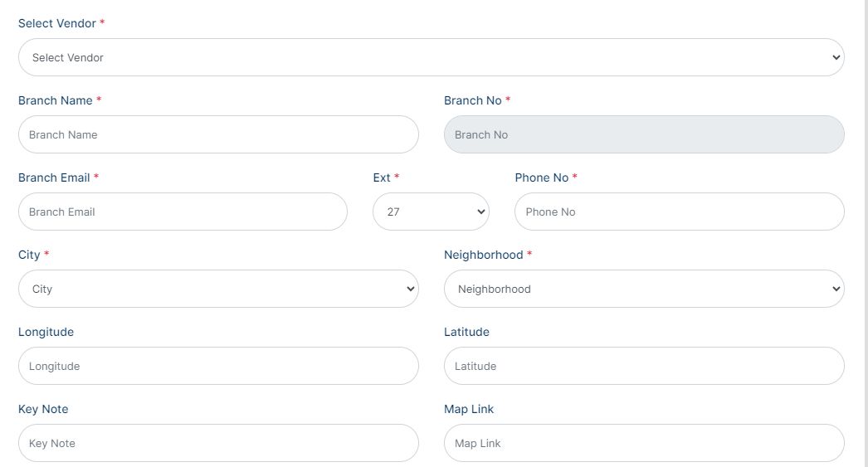Click inside the Phone No input

coord(679,212)
